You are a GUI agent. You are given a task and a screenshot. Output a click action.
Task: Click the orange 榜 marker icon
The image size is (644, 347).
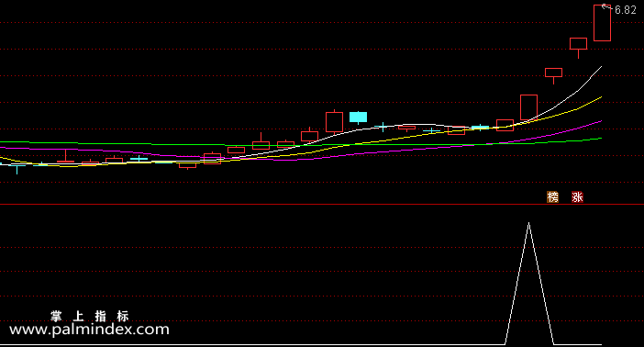[x=552, y=197]
